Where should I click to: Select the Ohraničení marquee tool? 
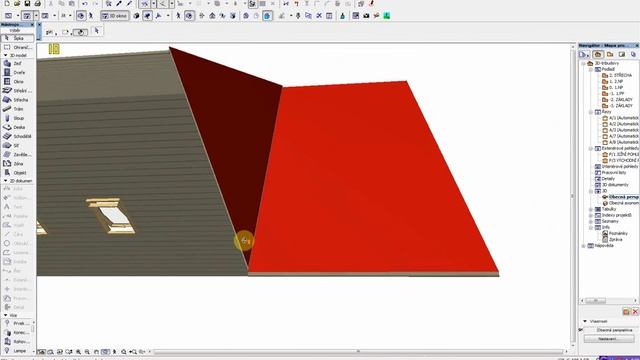tap(18, 47)
